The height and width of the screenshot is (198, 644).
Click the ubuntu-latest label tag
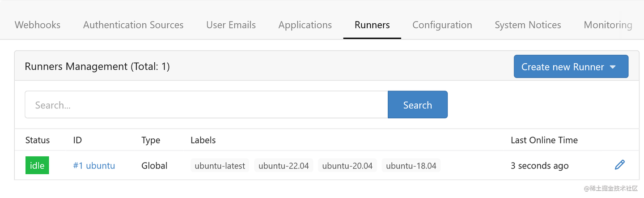(220, 166)
